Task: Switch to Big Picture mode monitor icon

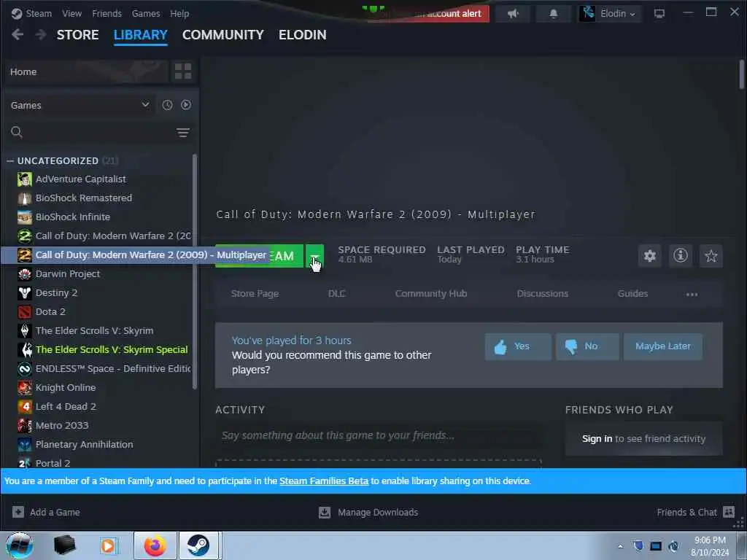Action: tap(659, 14)
